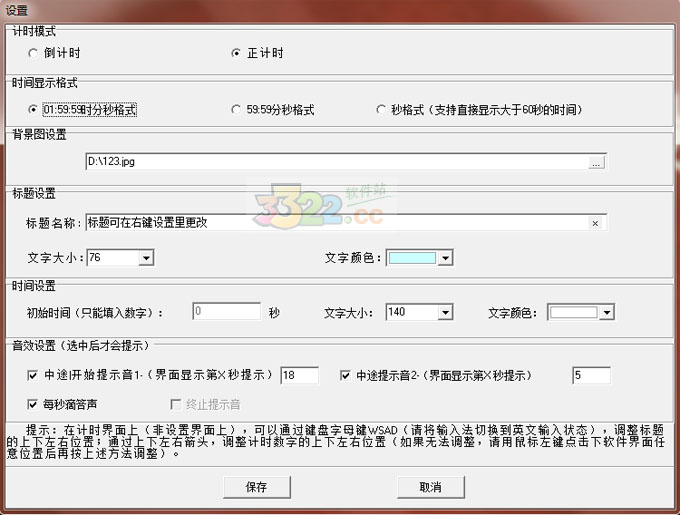Viewport: 680px width, 515px height.
Task: Click the time text color white swatch
Action: point(574,313)
